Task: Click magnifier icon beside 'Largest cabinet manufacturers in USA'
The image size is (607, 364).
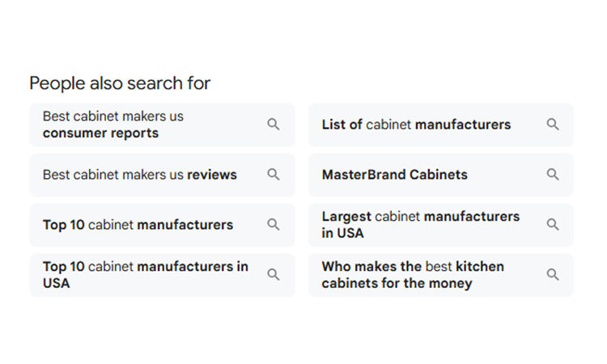Action: (553, 225)
